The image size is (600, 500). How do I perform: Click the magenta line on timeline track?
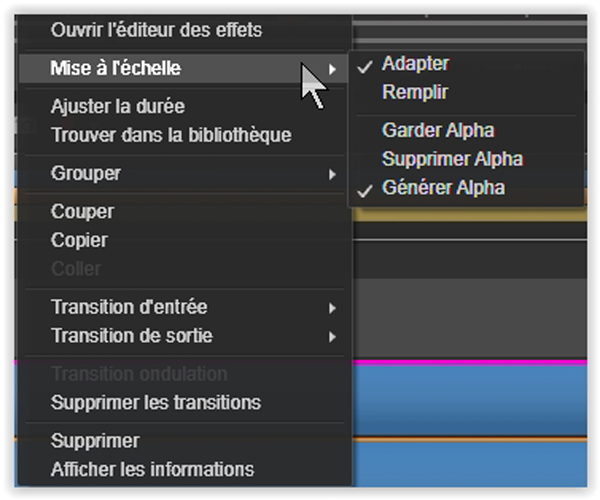click(x=470, y=362)
